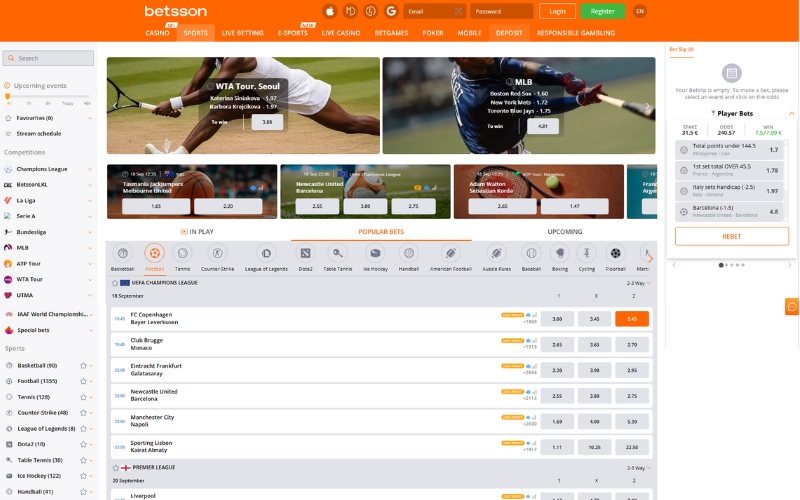The height and width of the screenshot is (500, 800).
Task: Bet Bayer Leverkusen win at 2.45
Action: [x=632, y=319]
